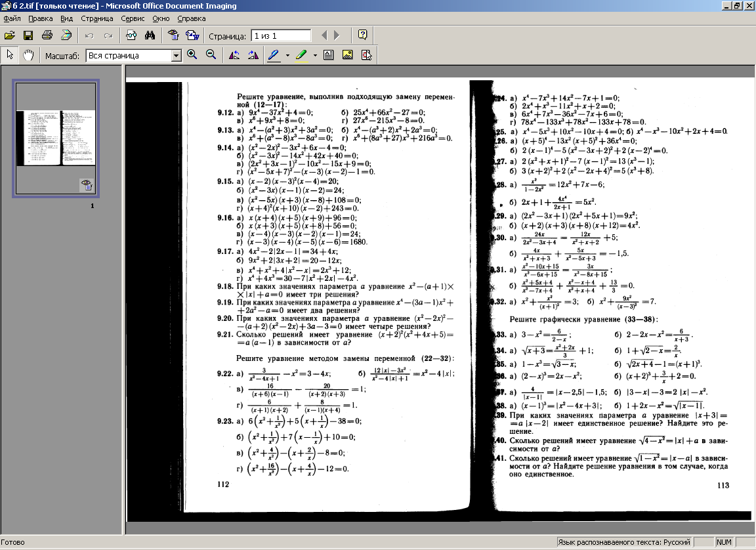Open the Вид menu
This screenshot has width=756, height=550.
tap(66, 18)
